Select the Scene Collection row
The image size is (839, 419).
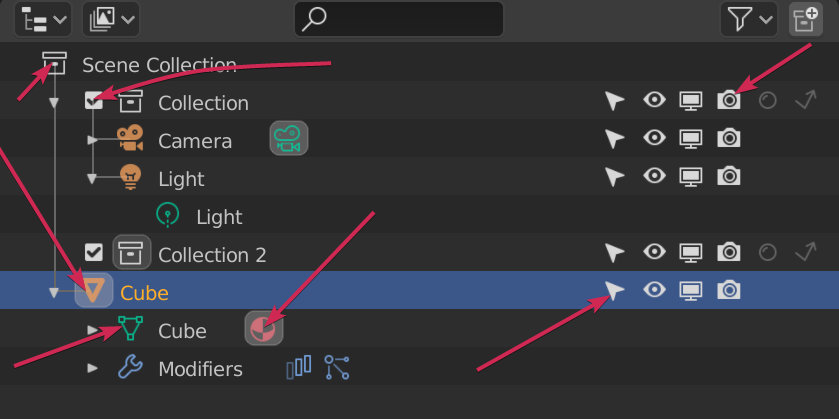tap(420, 65)
